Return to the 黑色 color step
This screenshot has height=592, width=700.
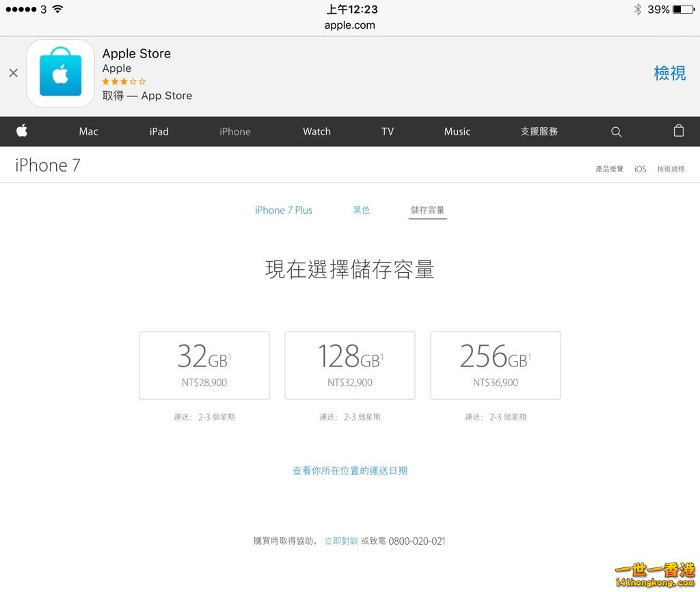point(361,211)
